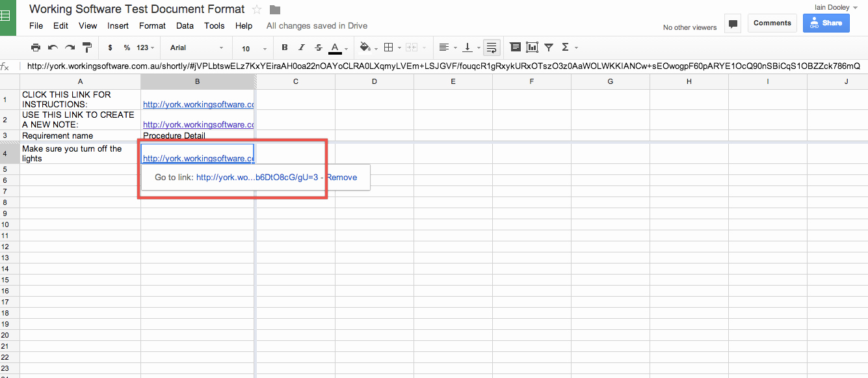The width and height of the screenshot is (868, 378).
Task: Open the Sheets home icon
Action: (x=5, y=16)
